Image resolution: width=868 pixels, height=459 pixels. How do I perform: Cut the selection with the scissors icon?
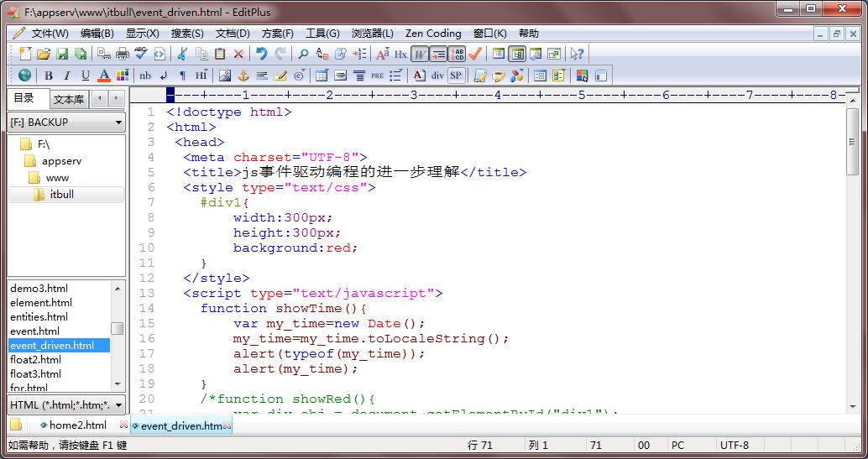click(182, 54)
